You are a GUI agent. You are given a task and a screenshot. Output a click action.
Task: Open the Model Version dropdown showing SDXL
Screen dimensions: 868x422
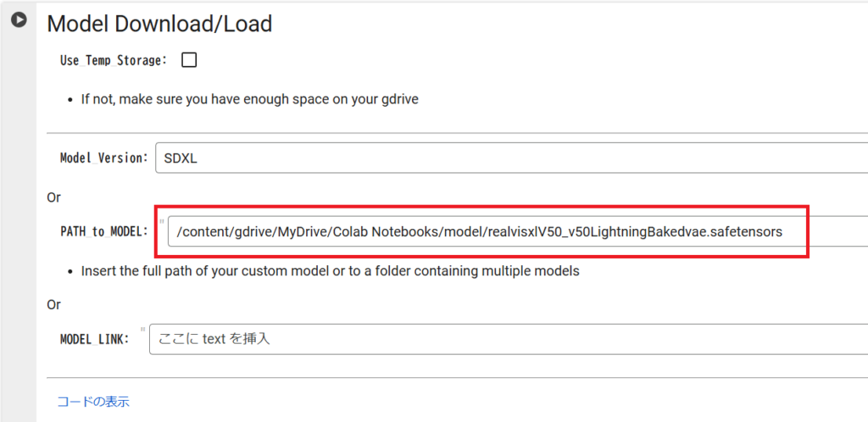(x=509, y=158)
